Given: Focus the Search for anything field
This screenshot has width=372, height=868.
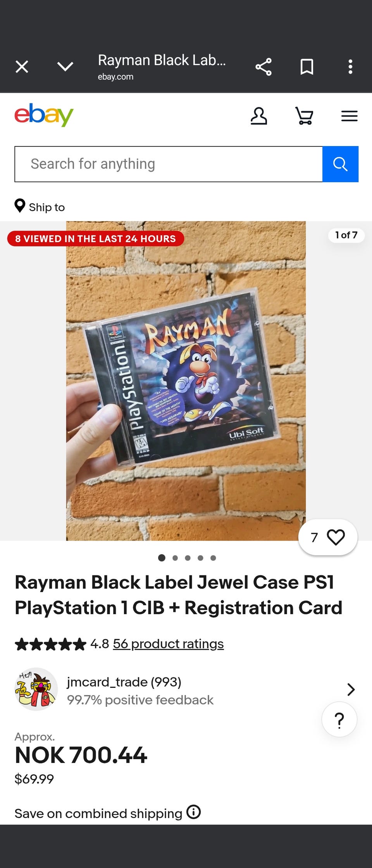Looking at the screenshot, I should (x=169, y=164).
